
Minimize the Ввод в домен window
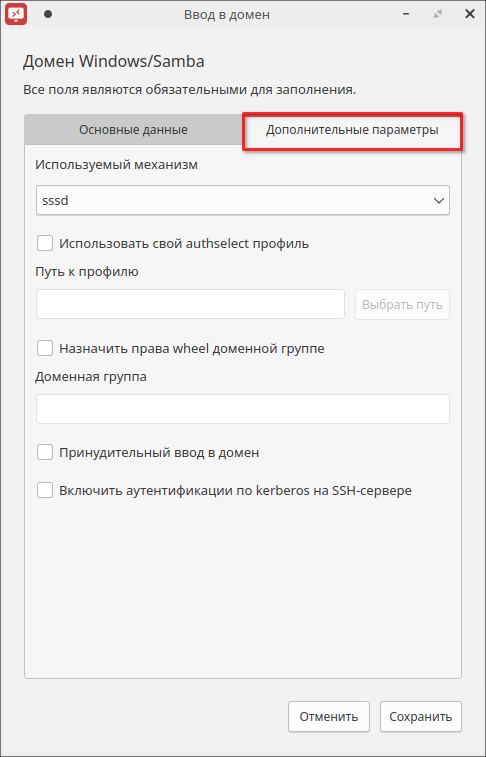pyautogui.click(x=407, y=14)
